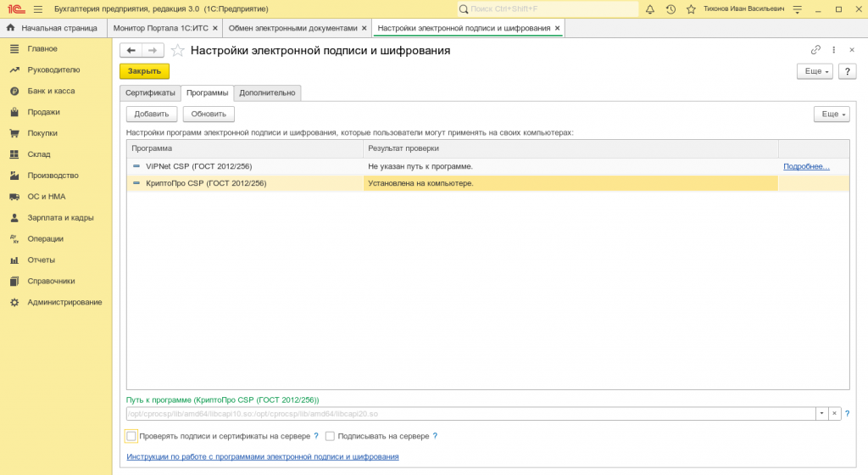Screen dimensions: 868x475
Task: Switch to Дополнительно tab
Action: tap(267, 93)
